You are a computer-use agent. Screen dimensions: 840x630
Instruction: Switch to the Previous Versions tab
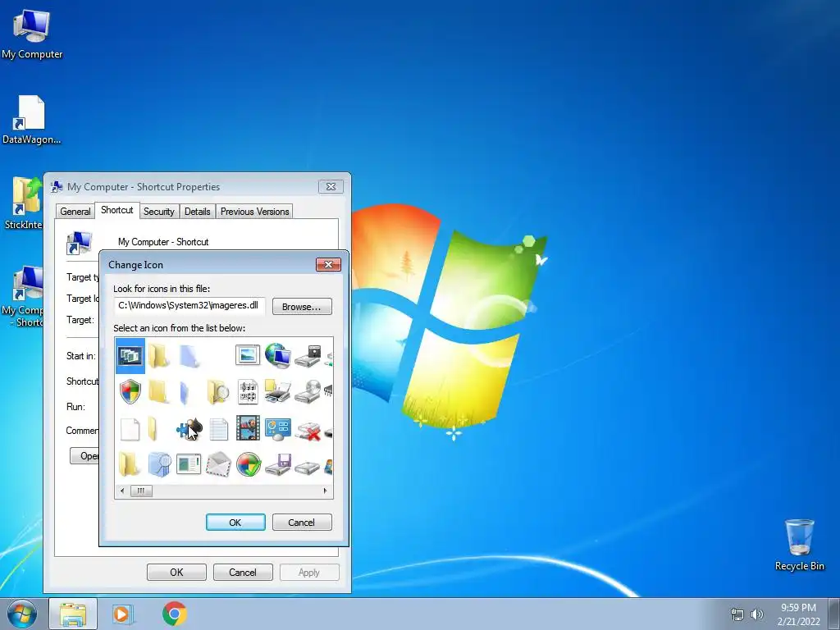point(254,212)
